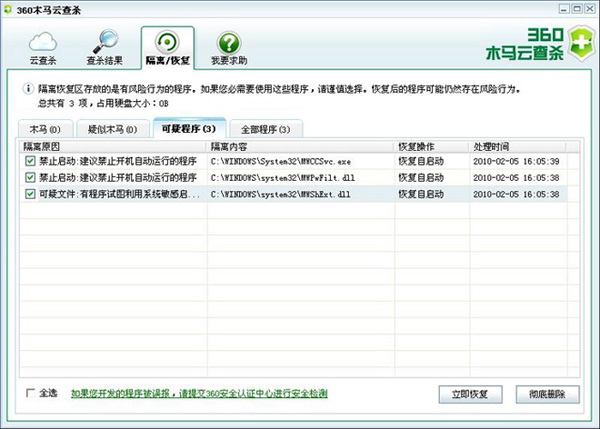The height and width of the screenshot is (429, 600).
Task: Switch to the 疑似木马(0) tab
Action: tap(110, 130)
